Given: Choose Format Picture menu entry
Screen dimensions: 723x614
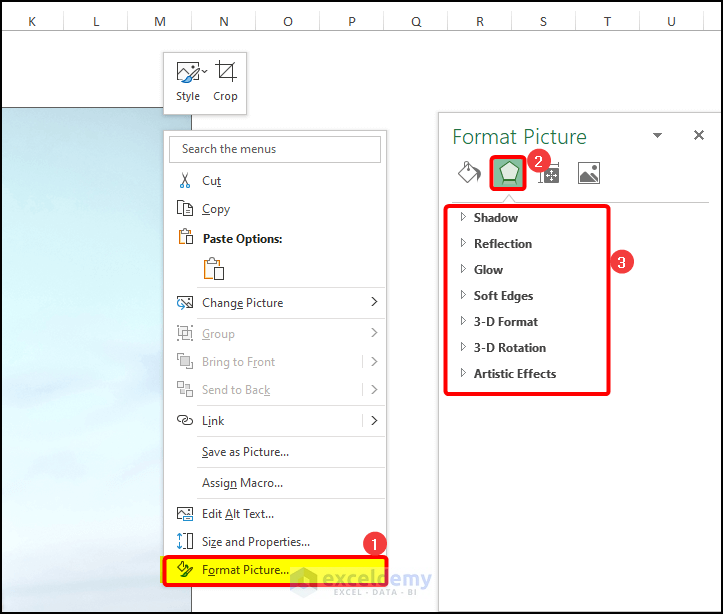Looking at the screenshot, I should click(275, 570).
